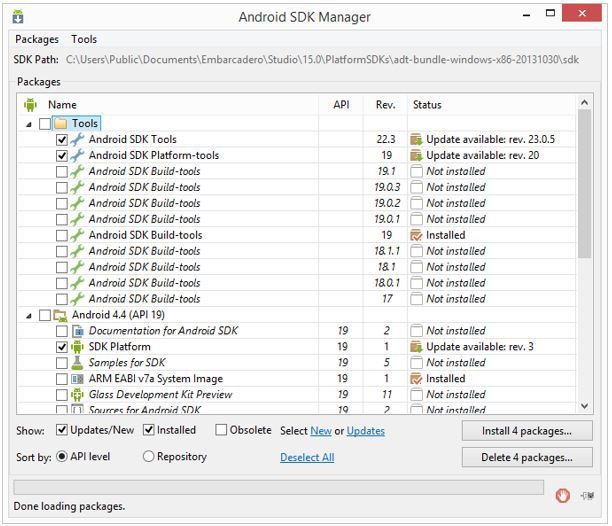Collapse the Android 4.4 (API 19) group

click(29, 316)
